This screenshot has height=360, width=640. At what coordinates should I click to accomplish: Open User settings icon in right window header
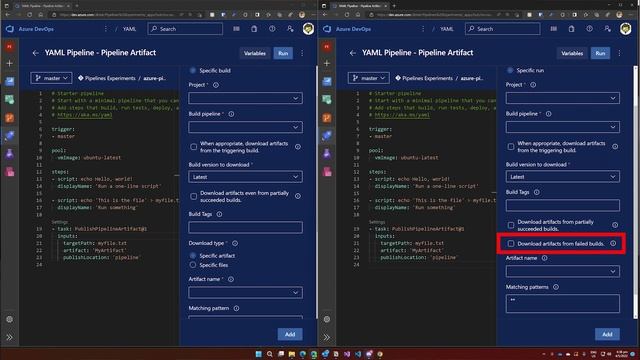point(607,29)
